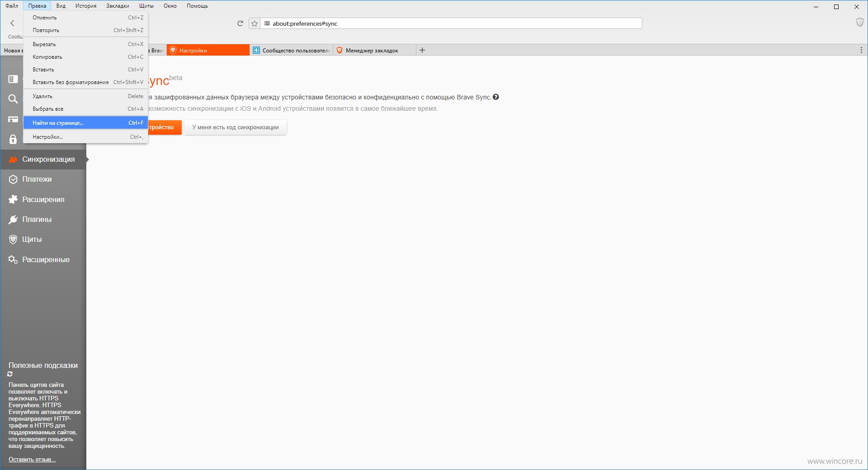
Task: Switch to the Настройки tab
Action: click(208, 50)
